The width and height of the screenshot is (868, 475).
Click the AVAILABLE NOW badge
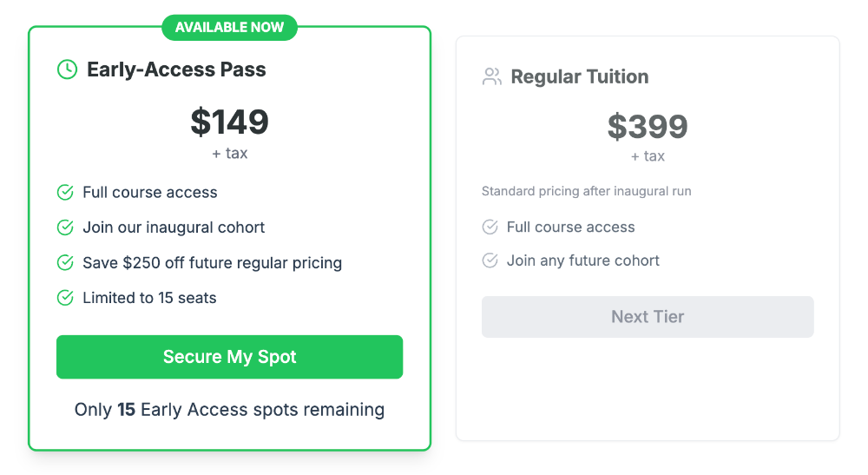click(x=229, y=27)
